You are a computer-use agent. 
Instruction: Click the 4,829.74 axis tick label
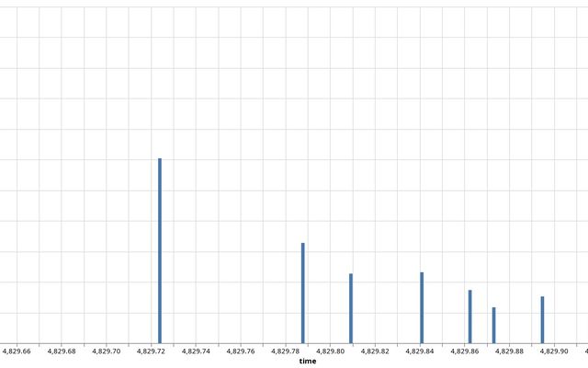(x=196, y=351)
